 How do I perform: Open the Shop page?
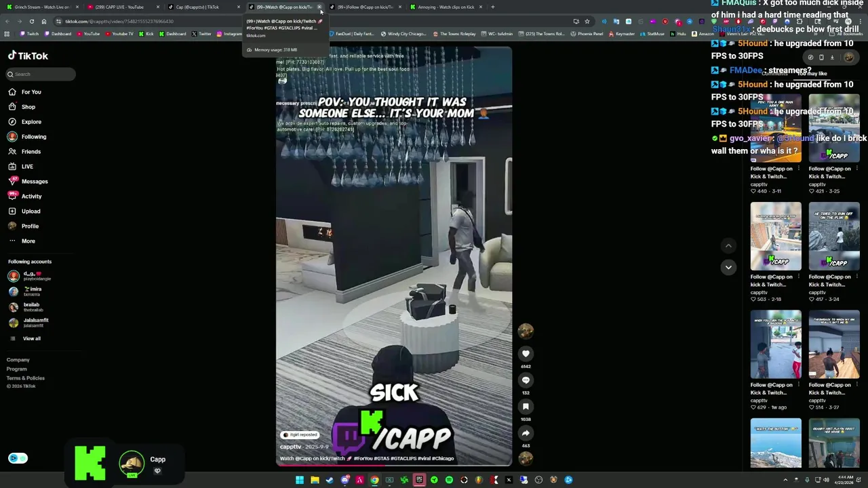pos(22,107)
